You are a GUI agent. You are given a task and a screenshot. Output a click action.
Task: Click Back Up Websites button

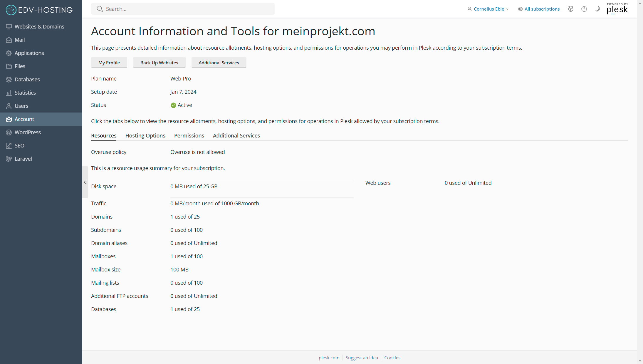point(159,63)
